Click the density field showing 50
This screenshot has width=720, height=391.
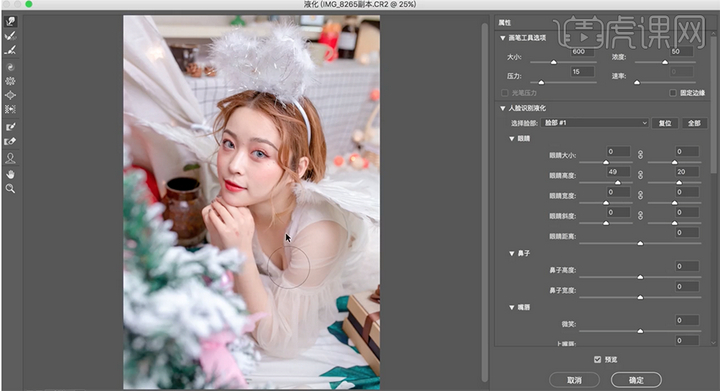(681, 51)
